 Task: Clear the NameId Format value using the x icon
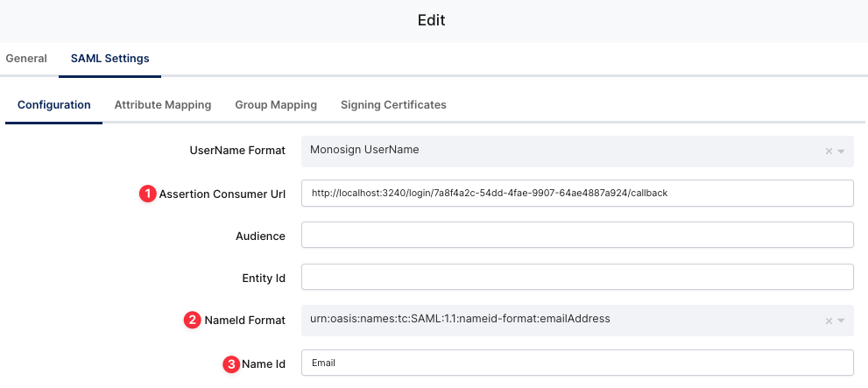coord(829,321)
